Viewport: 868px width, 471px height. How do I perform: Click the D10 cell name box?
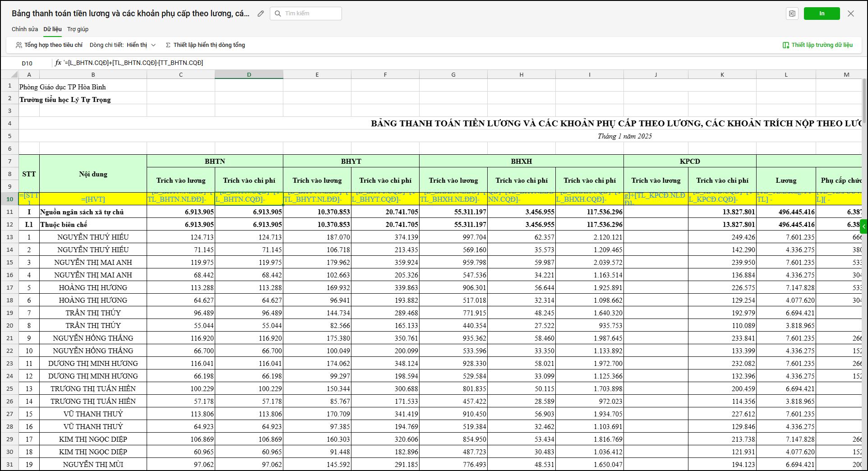[27, 63]
